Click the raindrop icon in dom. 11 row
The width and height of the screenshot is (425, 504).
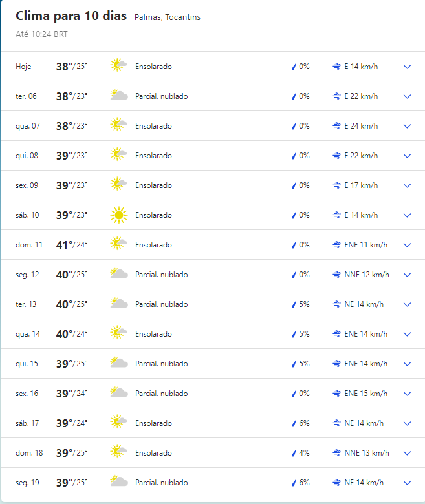click(294, 245)
